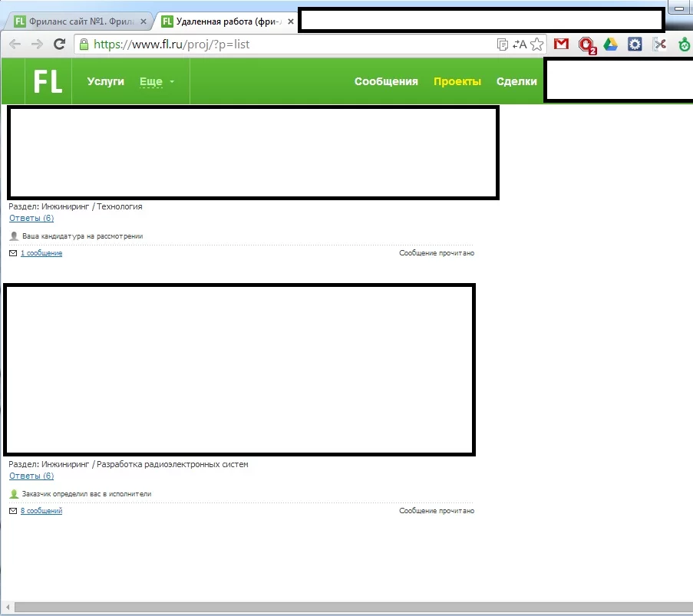
Task: Open the blue gear extension icon
Action: 635,44
